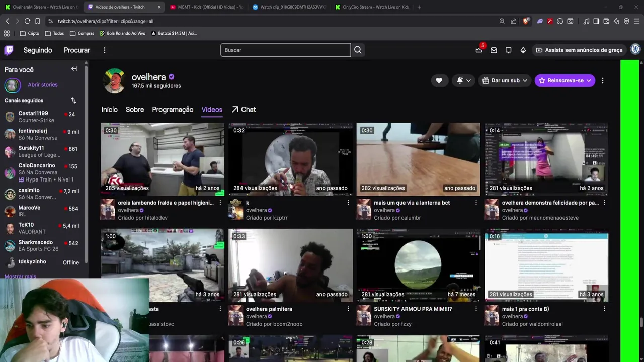This screenshot has width=644, height=362.
Task: Open the notification bell dropdown
Action: point(463,80)
